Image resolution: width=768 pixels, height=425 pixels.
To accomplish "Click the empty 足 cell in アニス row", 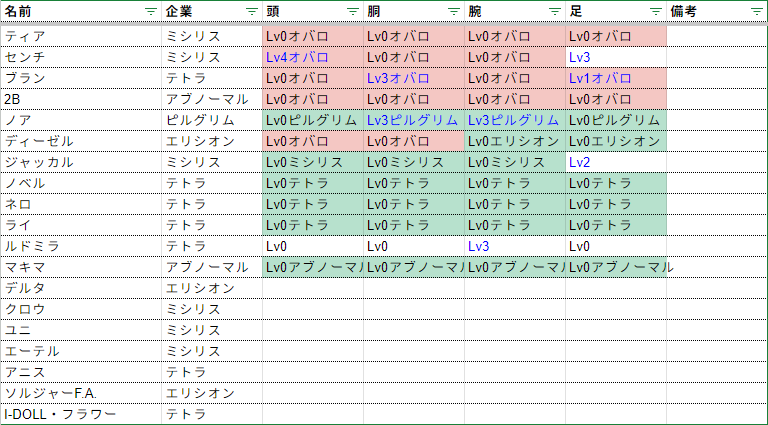I will [x=616, y=373].
